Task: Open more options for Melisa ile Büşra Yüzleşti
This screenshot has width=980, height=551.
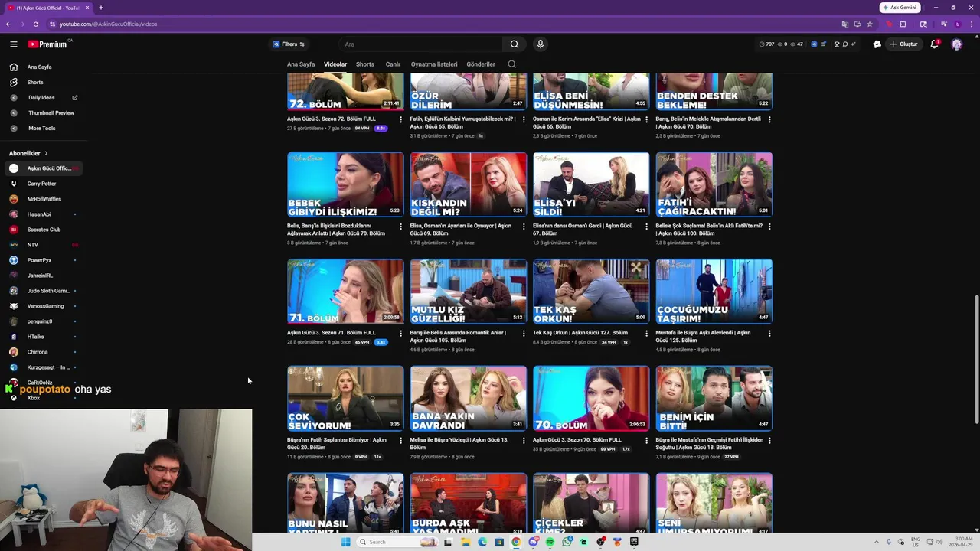Action: pos(524,440)
